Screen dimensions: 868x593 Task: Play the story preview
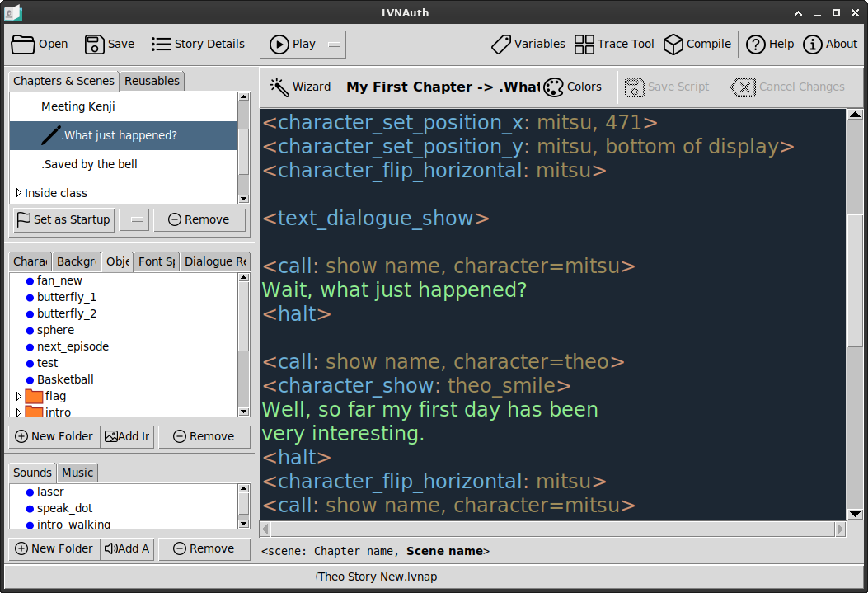(293, 45)
